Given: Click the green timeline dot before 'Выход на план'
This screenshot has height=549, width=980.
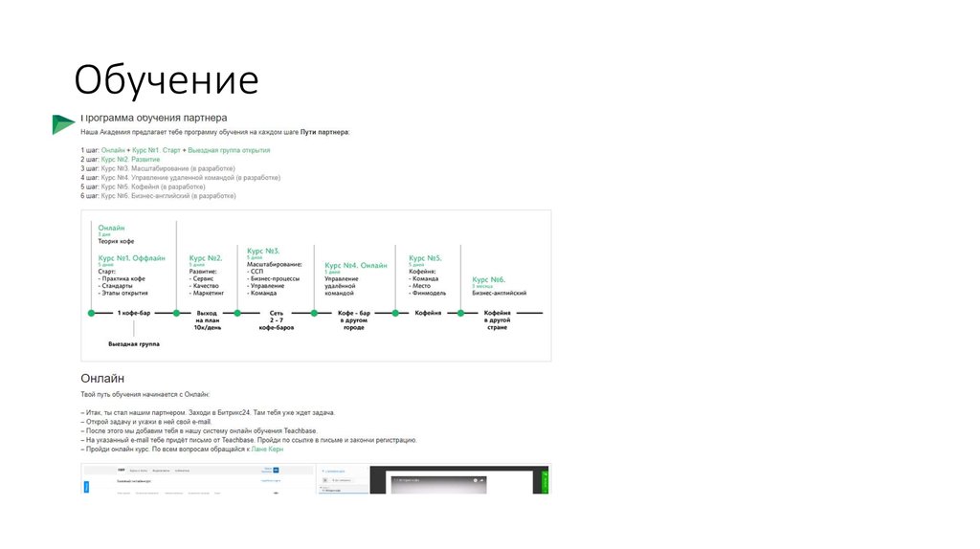Looking at the screenshot, I should 177,313.
